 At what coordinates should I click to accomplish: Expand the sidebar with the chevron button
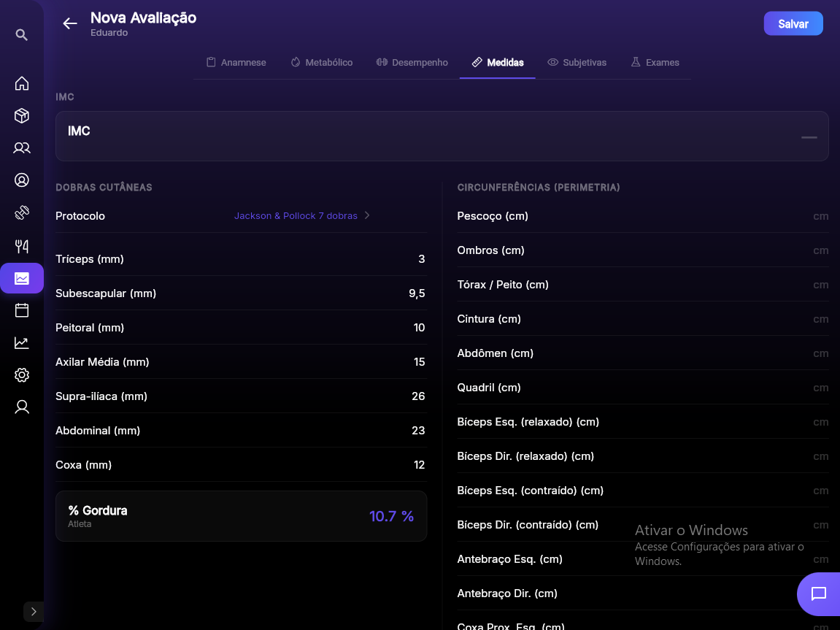34,611
